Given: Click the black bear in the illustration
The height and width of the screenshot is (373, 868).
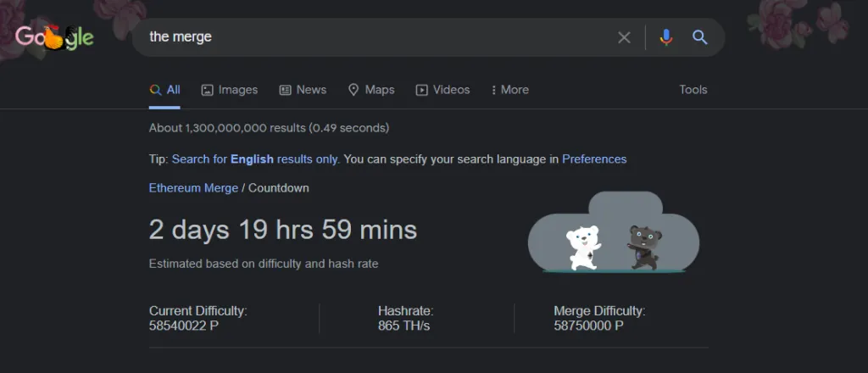Looking at the screenshot, I should [644, 248].
